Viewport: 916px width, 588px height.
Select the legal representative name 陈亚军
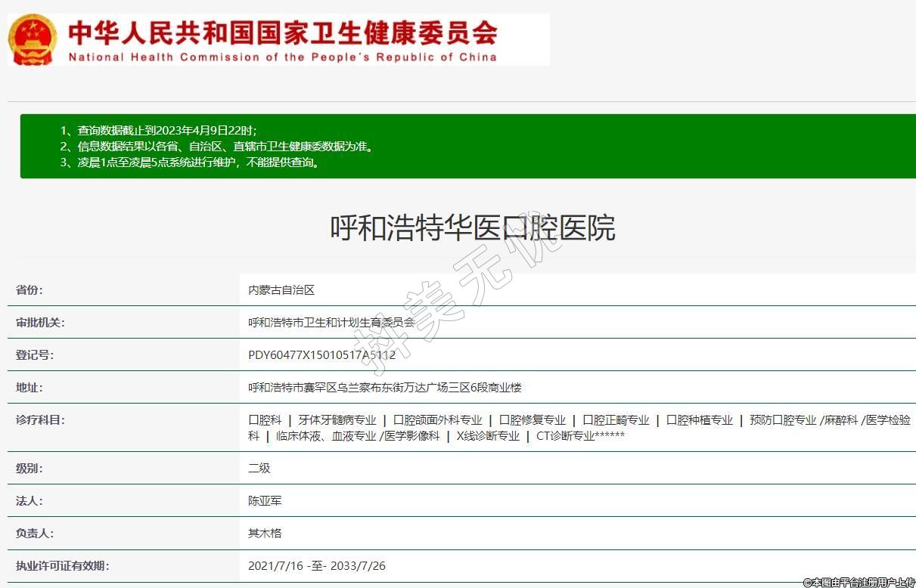pyautogui.click(x=265, y=501)
